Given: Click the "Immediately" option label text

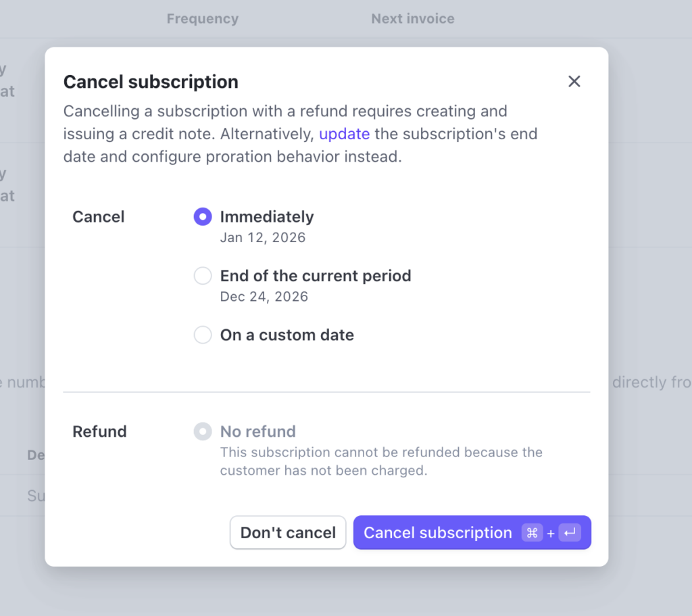Looking at the screenshot, I should click(x=267, y=217).
